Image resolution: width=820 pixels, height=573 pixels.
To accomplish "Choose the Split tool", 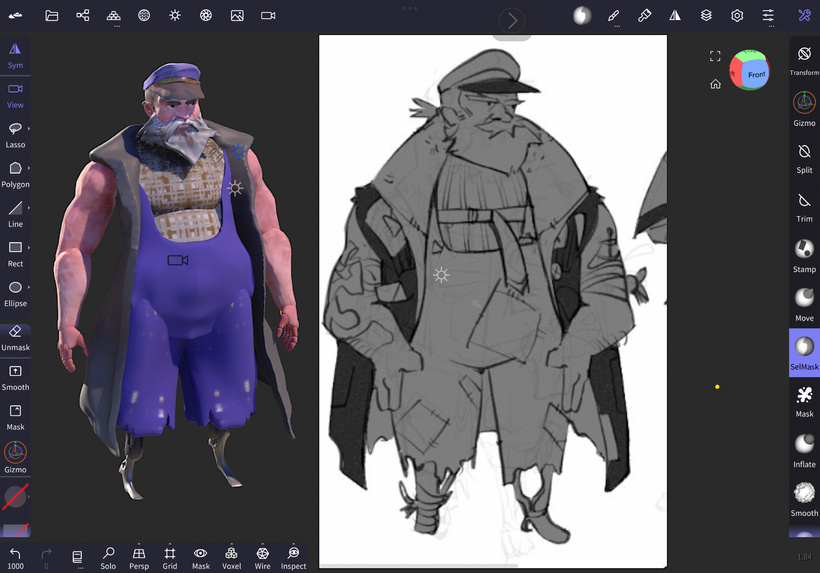I will click(804, 157).
